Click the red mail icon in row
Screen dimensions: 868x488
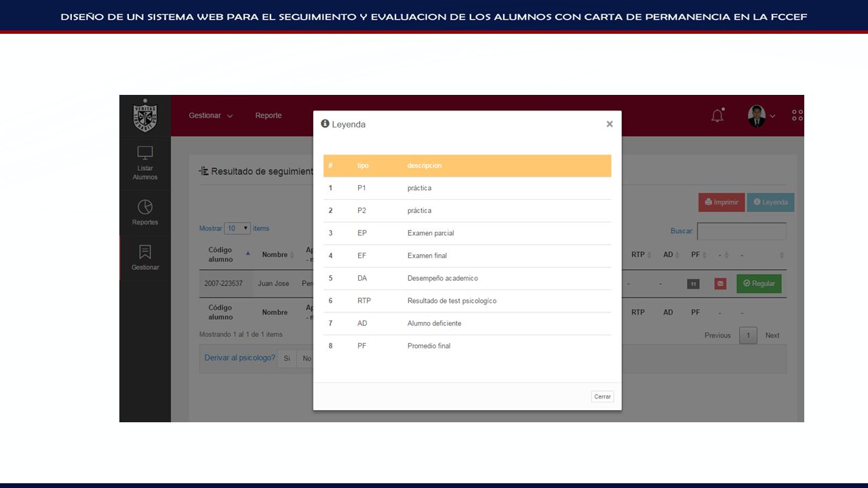pyautogui.click(x=720, y=284)
